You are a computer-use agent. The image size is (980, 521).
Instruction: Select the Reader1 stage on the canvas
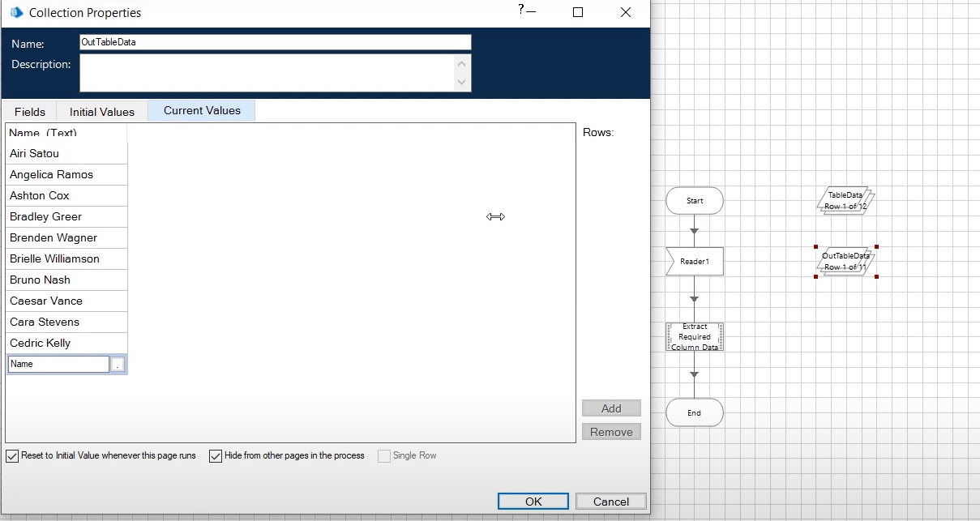[x=695, y=262]
